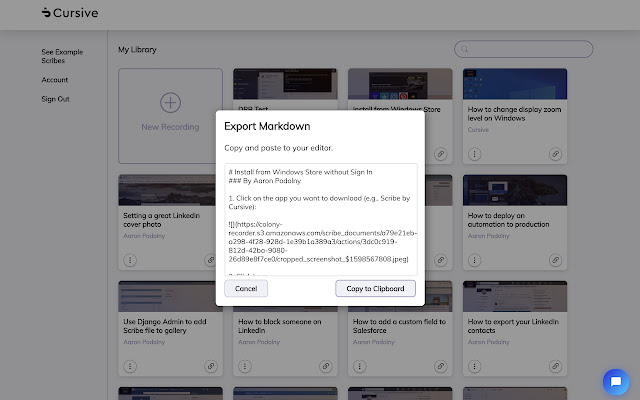Click Copy to Clipboard button

pyautogui.click(x=375, y=289)
